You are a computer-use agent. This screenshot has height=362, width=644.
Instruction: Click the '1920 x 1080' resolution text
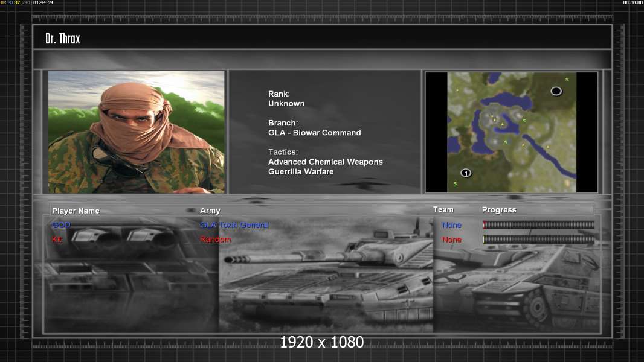pyautogui.click(x=321, y=342)
